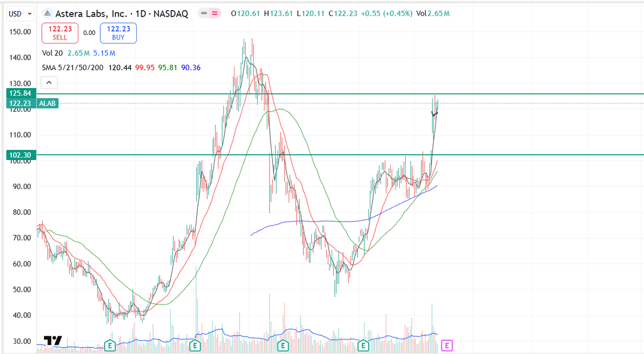This screenshot has height=354, width=644.
Task: Open the USD currency dropdown
Action: pyautogui.click(x=20, y=13)
